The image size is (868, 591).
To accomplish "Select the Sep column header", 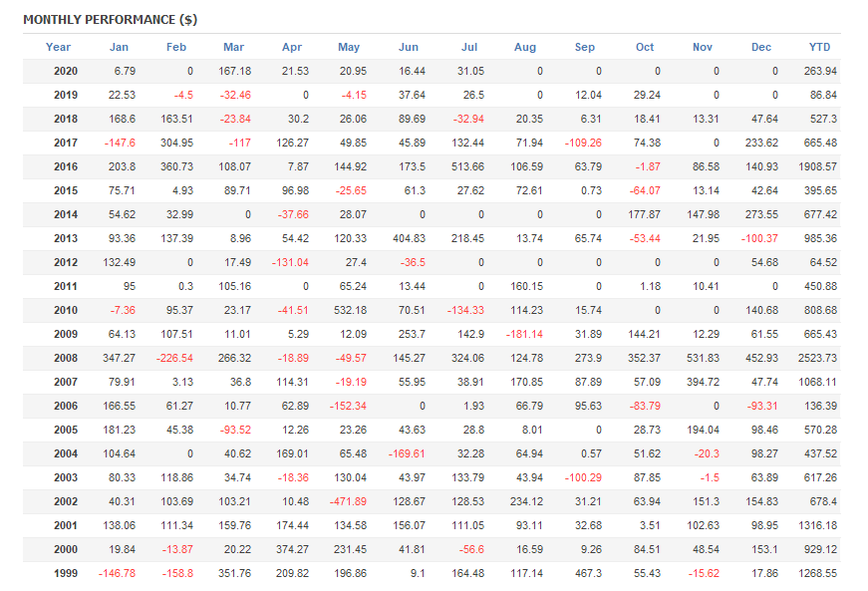I will 585,47.
